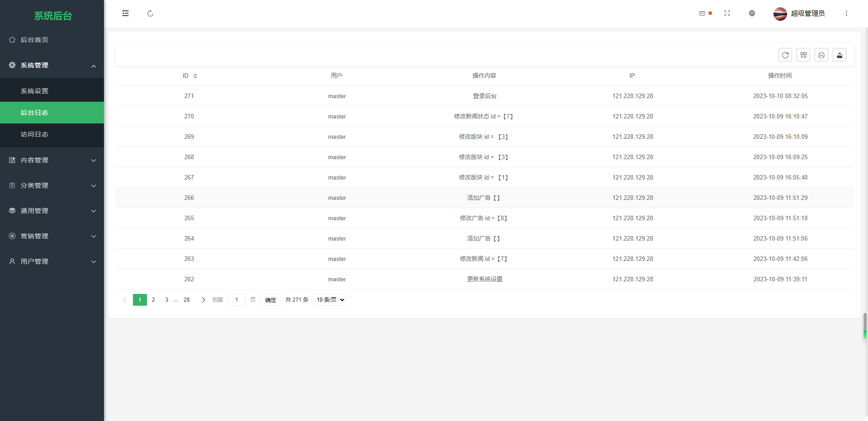Open the three-dot more options menu
868x421 pixels.
pos(846,14)
